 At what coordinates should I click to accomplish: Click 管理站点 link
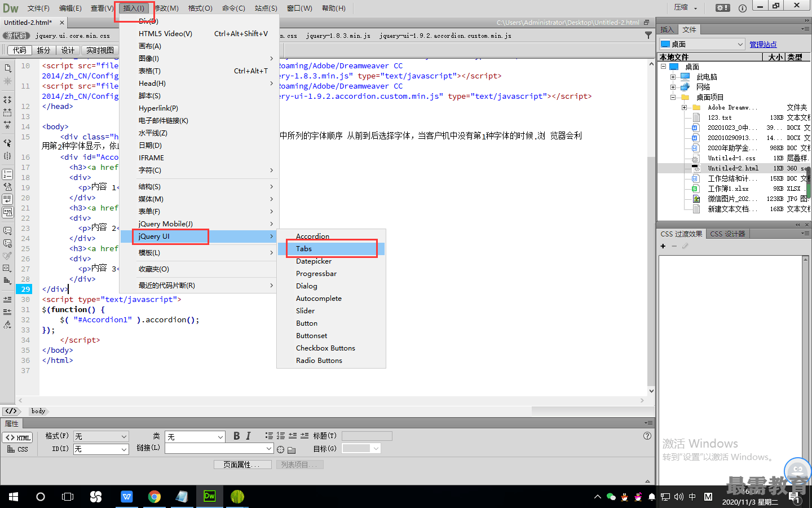[763, 44]
